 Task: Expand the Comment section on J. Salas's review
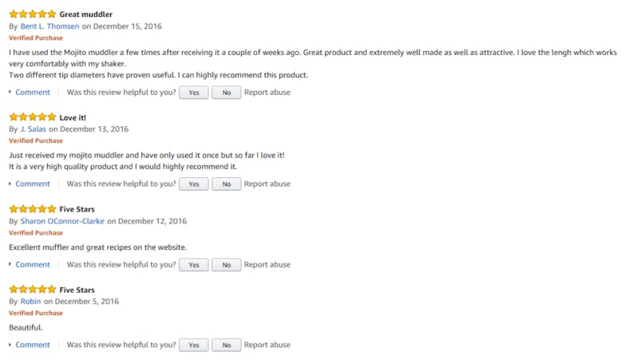tap(32, 184)
